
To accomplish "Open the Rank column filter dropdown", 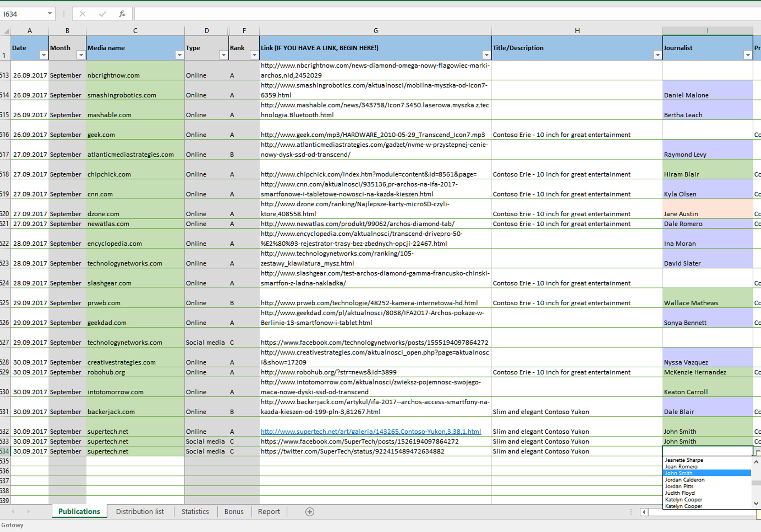I will tap(254, 55).
